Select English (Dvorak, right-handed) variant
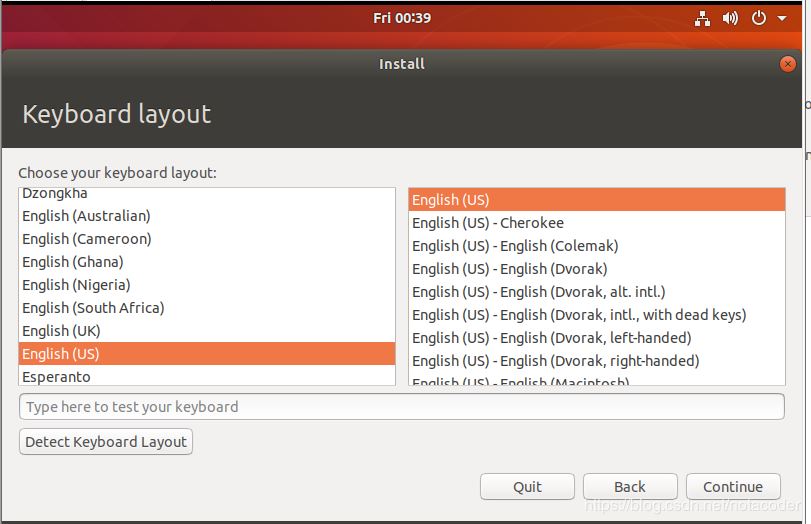 (x=555, y=361)
